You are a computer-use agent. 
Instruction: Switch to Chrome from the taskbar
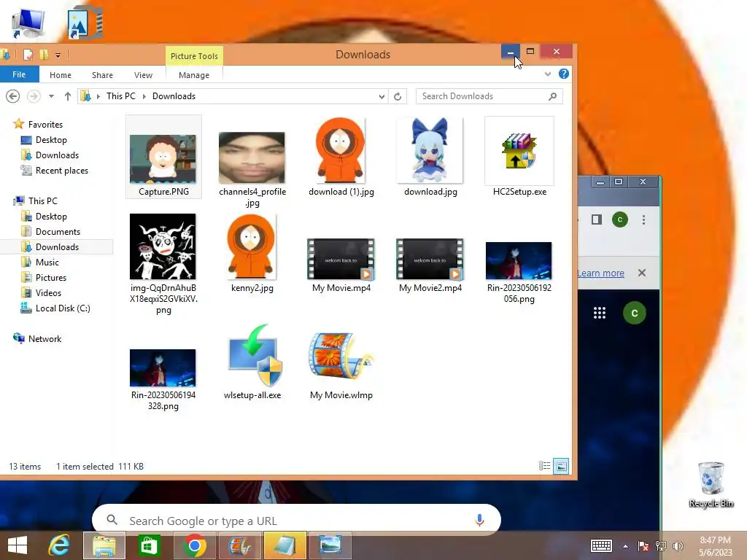coord(194,546)
